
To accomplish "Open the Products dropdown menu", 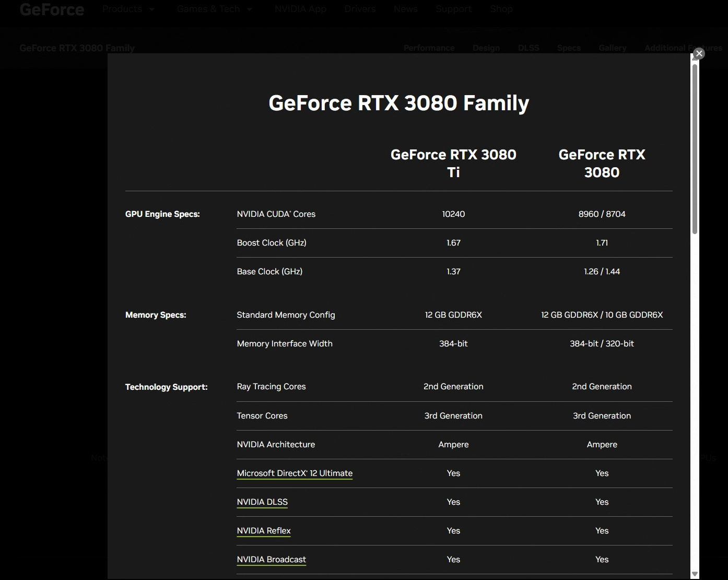I will (x=128, y=9).
